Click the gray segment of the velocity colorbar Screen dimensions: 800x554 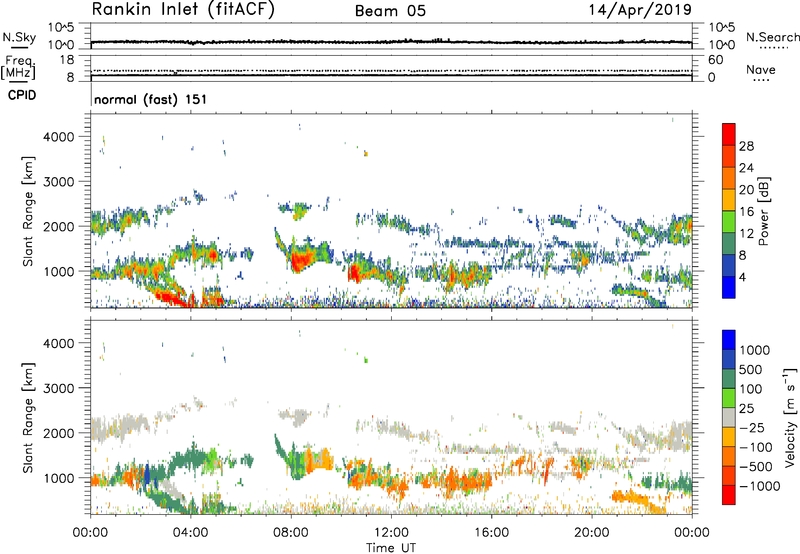(x=729, y=418)
